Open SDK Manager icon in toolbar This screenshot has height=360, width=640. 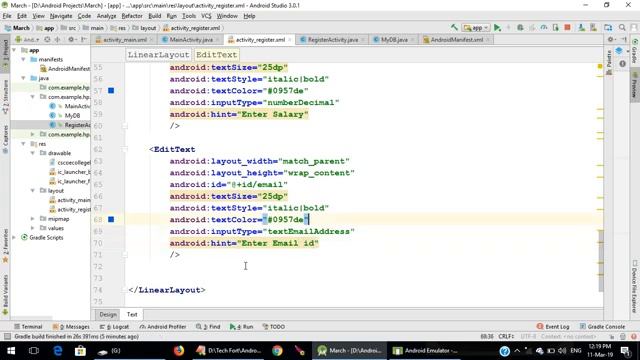(x=593, y=27)
